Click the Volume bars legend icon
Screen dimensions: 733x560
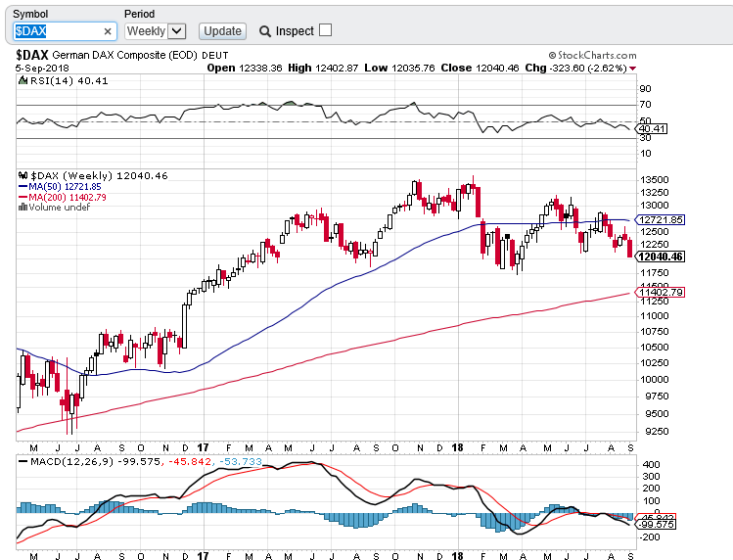(x=23, y=207)
